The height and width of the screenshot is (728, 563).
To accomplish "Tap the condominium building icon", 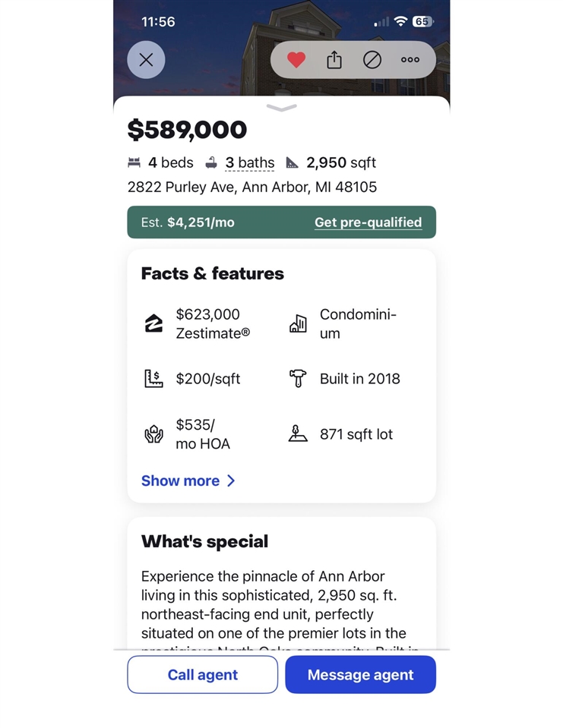I will [x=298, y=324].
